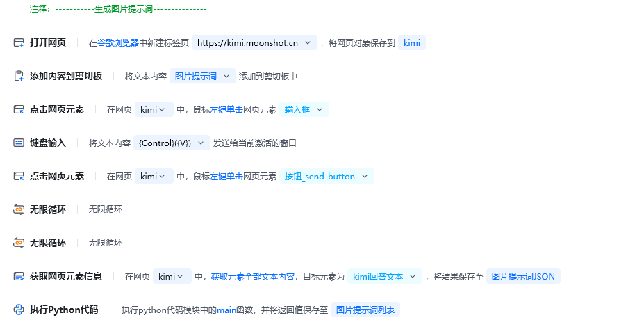The width and height of the screenshot is (644, 329).
Task: Click icon of 点击网页元素 step targeting 输入框
Action: pyautogui.click(x=19, y=109)
